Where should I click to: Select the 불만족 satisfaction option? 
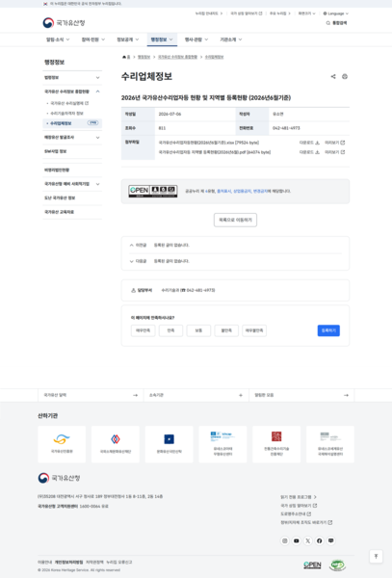click(x=226, y=330)
